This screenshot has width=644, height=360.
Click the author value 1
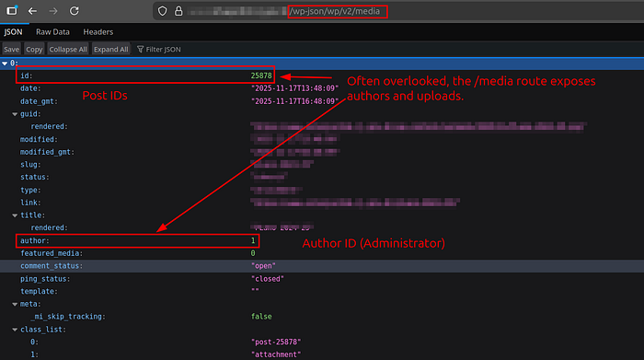point(253,241)
